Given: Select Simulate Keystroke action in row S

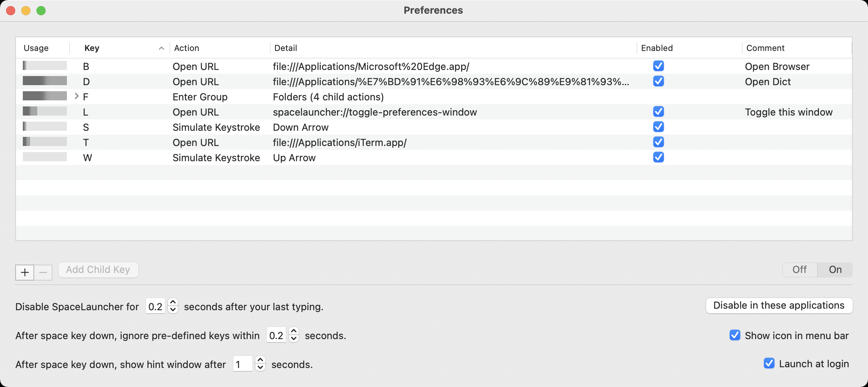Looking at the screenshot, I should [x=216, y=127].
